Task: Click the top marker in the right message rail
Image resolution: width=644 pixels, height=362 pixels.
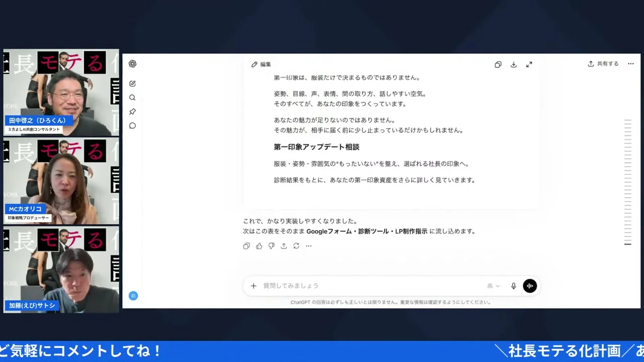Action: 628,120
